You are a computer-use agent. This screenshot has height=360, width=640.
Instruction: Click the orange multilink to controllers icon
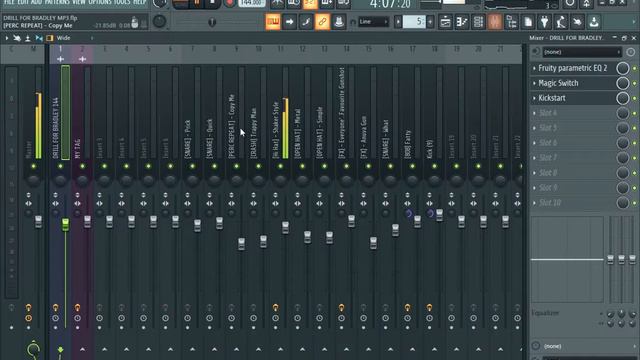[322, 22]
